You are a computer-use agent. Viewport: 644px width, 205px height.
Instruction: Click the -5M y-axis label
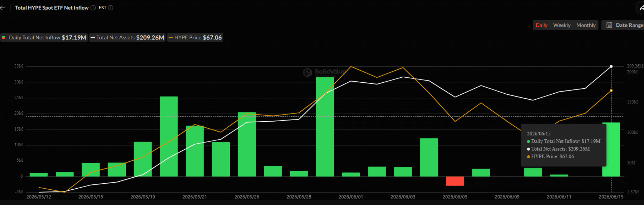pyautogui.click(x=19, y=192)
